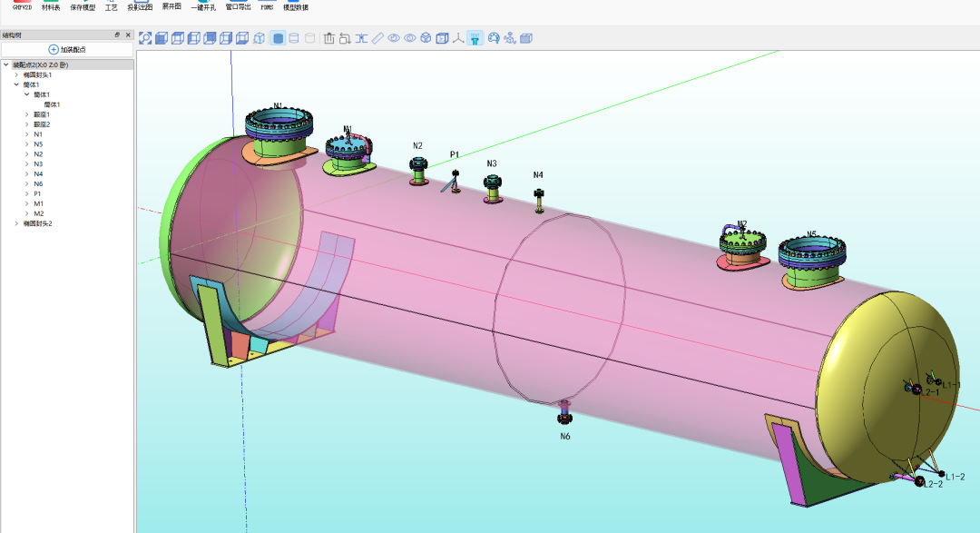Click the rotate-box arrows toolbar icon
This screenshot has width=980, height=533.
[x=345, y=38]
